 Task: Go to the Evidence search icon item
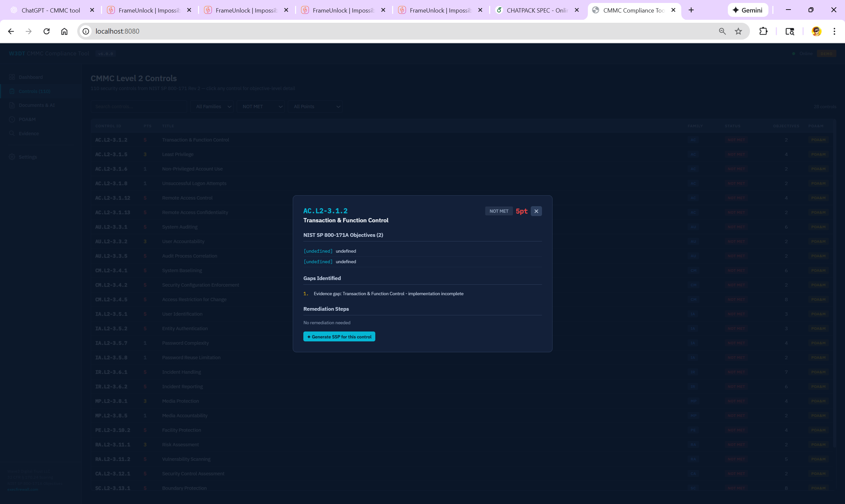(x=12, y=134)
